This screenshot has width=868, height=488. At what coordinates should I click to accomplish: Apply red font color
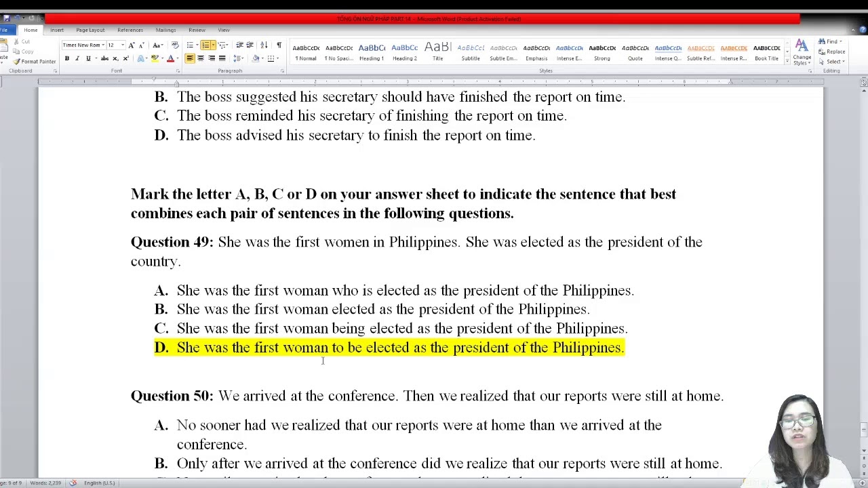click(x=170, y=58)
